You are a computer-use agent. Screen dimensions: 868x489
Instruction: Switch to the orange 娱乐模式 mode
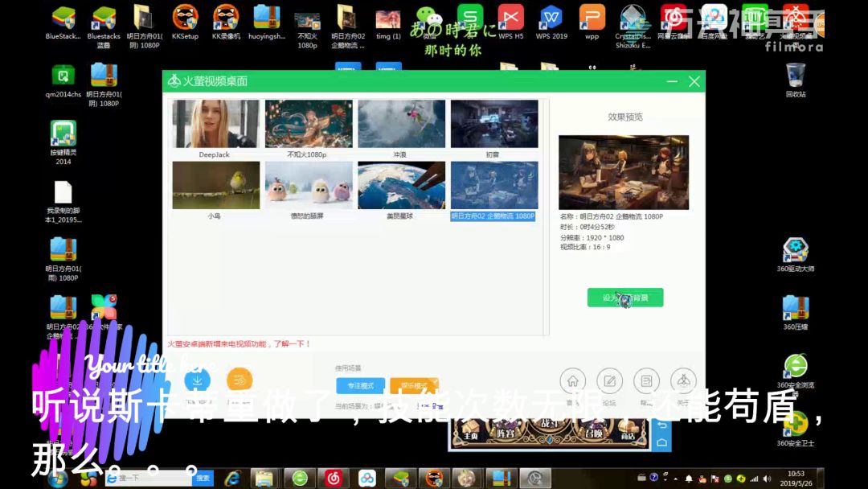[414, 385]
